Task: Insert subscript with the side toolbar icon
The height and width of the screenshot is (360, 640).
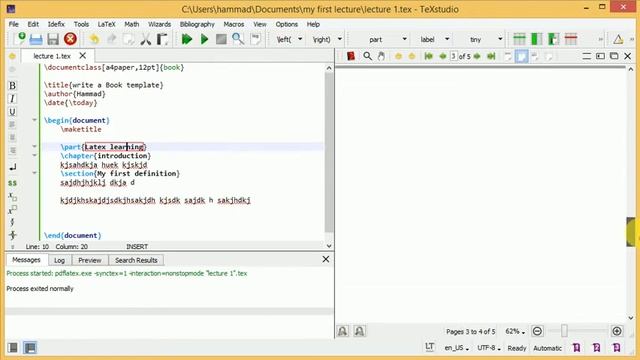Action: click(x=12, y=197)
